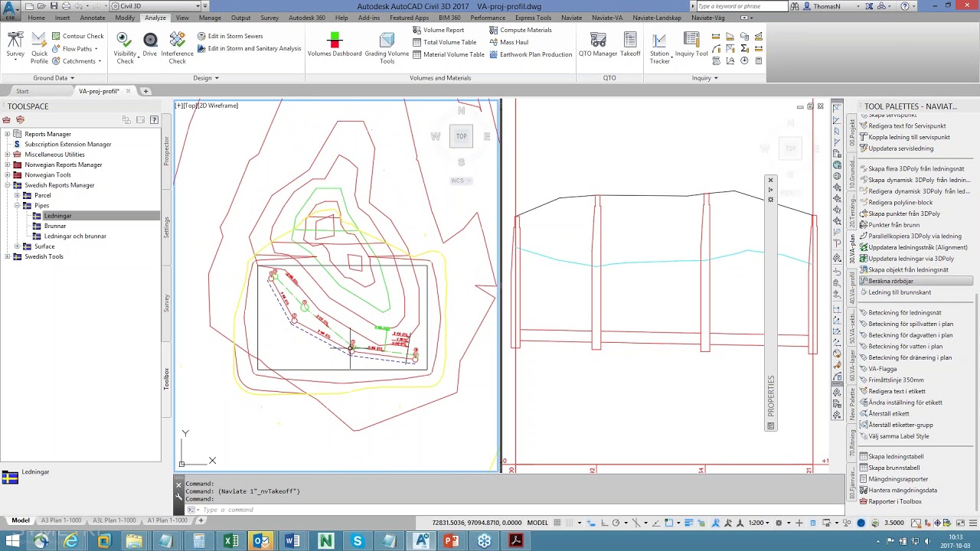Run the Interference Check tool
980x551 pixels.
point(177,47)
